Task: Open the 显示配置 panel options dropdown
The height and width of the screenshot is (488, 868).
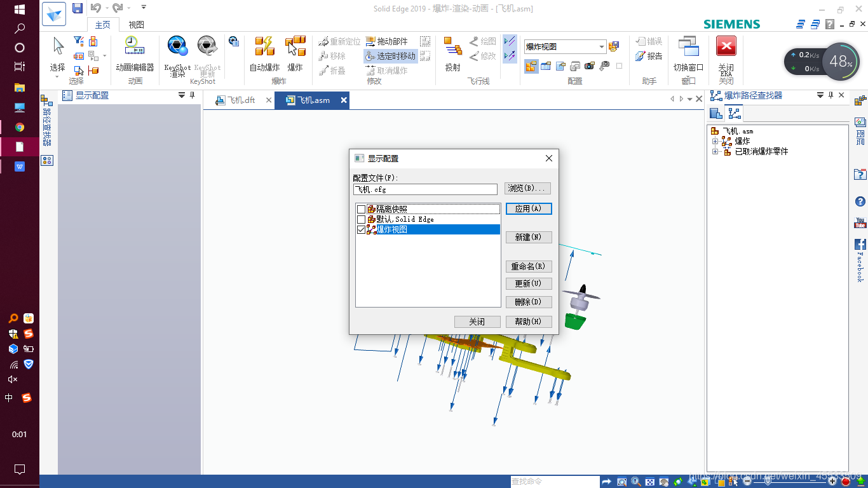Action: pyautogui.click(x=182, y=95)
